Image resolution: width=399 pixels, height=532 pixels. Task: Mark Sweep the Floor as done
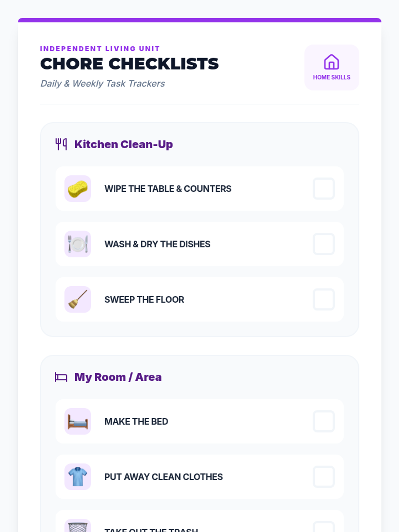tap(324, 299)
